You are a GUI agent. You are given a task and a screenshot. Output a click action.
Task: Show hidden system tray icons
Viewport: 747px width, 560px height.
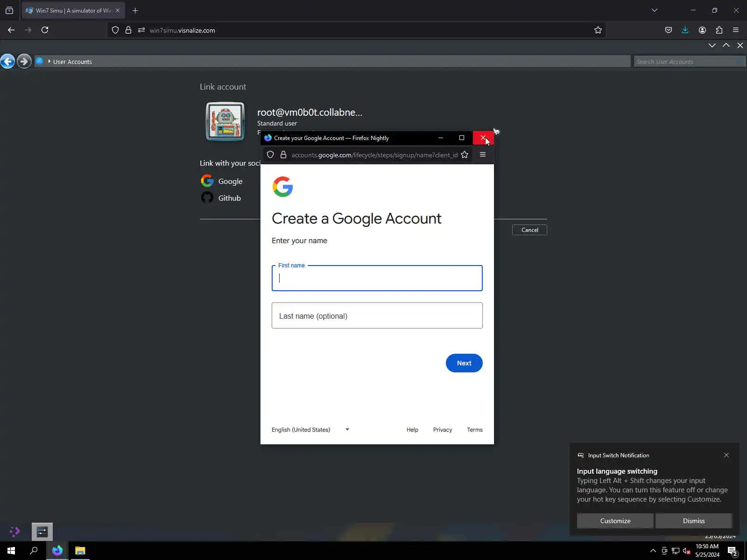(653, 551)
